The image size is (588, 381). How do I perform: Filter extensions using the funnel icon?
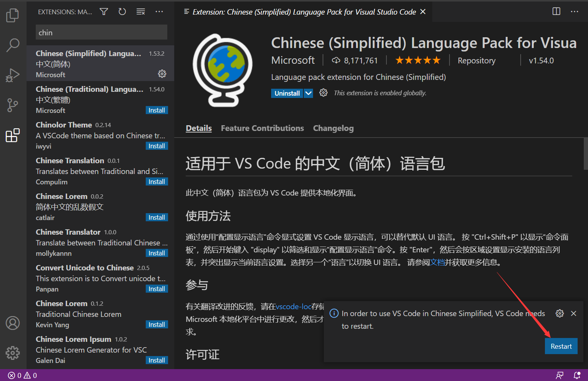[x=104, y=12]
